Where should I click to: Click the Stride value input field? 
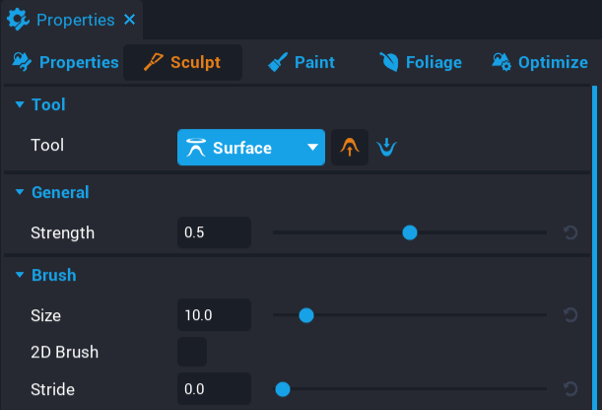pos(213,389)
